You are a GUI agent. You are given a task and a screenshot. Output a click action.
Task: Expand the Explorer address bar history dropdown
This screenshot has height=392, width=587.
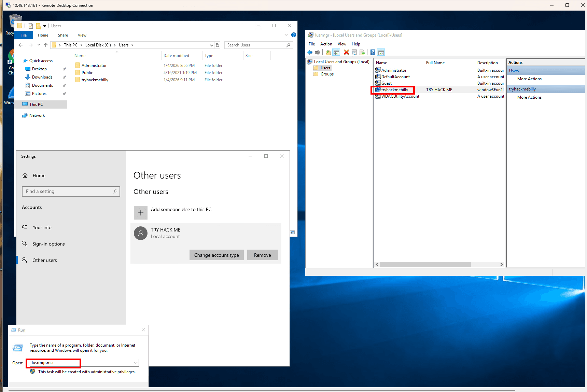pos(211,45)
